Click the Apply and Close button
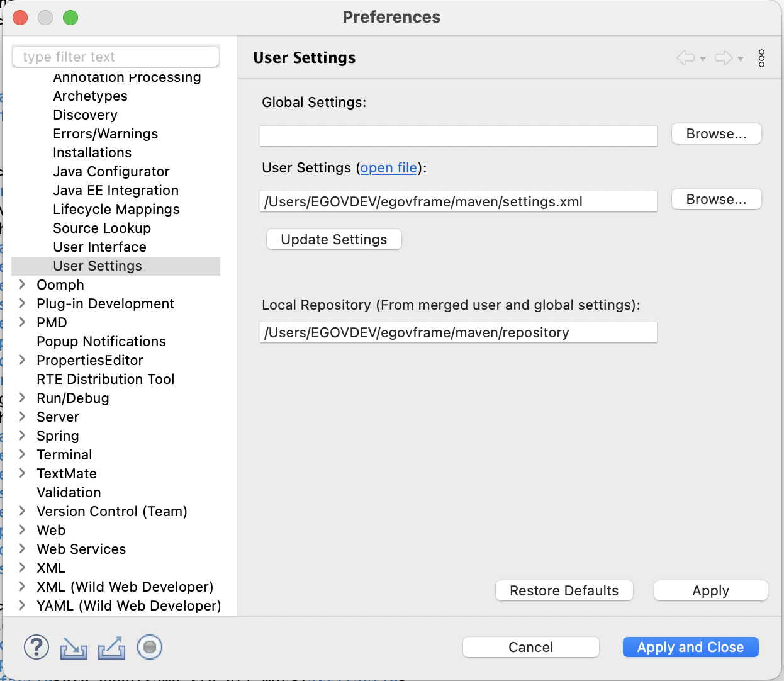 click(690, 648)
